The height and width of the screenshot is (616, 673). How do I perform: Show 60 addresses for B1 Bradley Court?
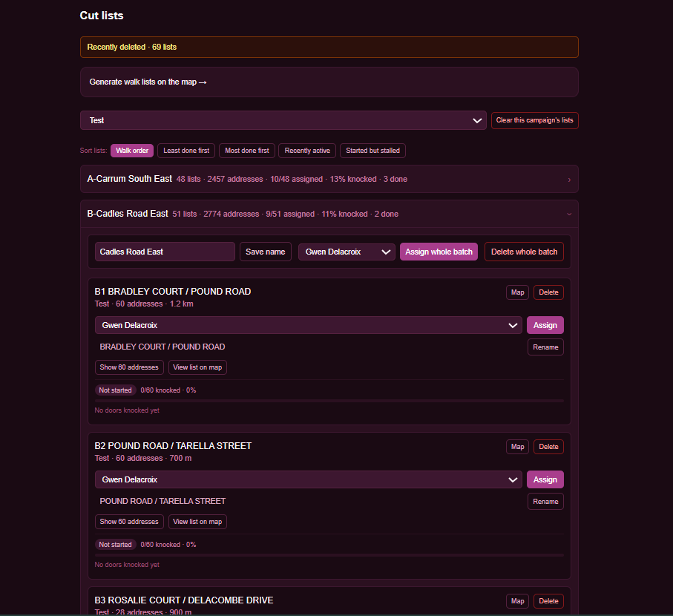click(x=129, y=367)
